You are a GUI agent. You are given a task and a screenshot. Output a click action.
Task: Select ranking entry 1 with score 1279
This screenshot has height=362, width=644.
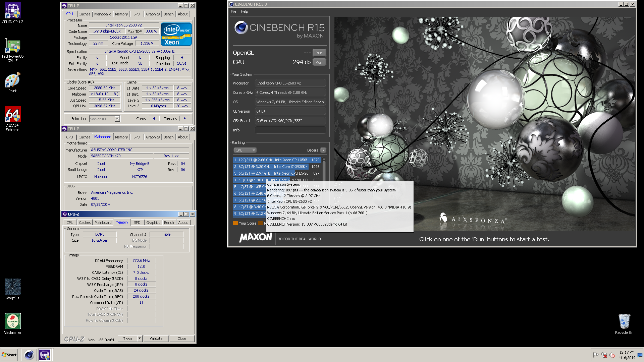click(x=277, y=160)
